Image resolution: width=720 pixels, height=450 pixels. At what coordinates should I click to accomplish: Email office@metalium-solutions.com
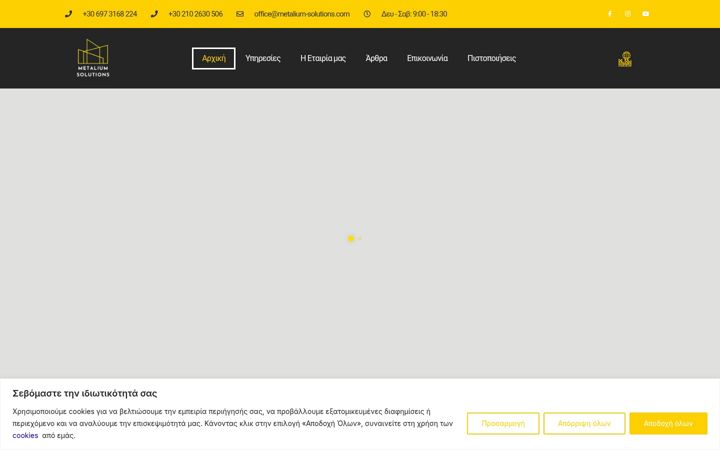302,14
